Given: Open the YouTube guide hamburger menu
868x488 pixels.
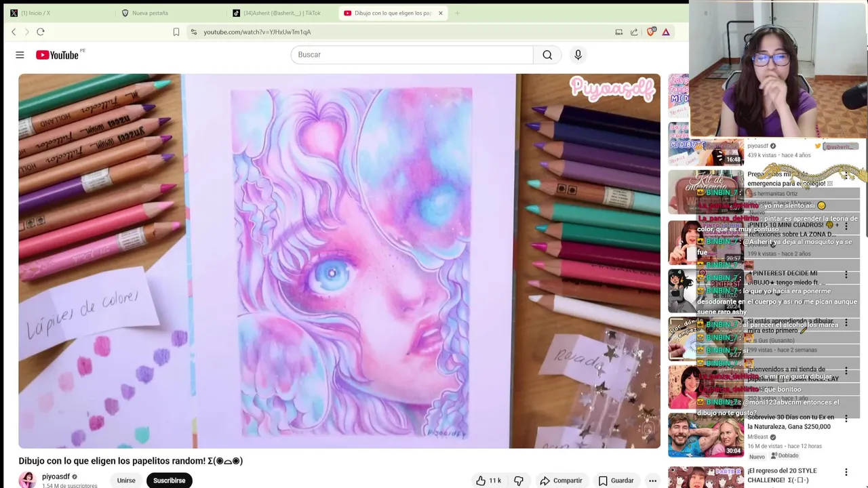Looking at the screenshot, I should coord(20,55).
